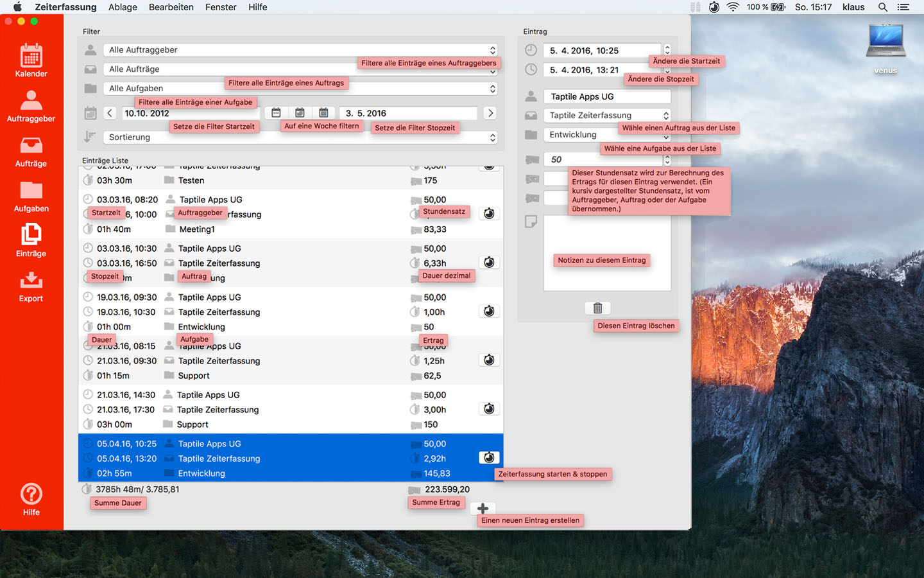Click the battery status icon in menu bar

tap(778, 7)
